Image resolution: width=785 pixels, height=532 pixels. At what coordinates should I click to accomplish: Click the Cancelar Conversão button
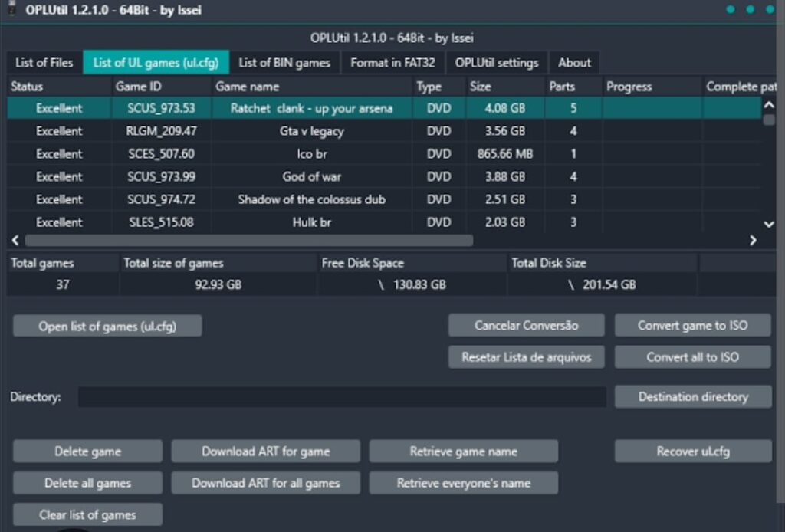point(526,325)
